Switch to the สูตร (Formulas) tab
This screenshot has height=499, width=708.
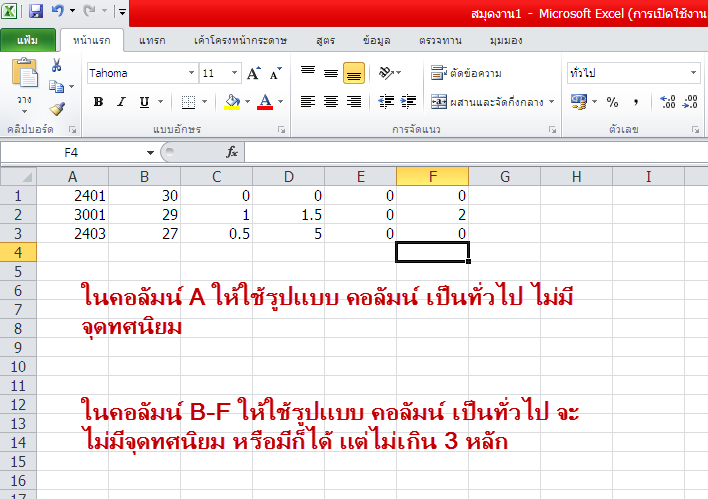coord(324,40)
